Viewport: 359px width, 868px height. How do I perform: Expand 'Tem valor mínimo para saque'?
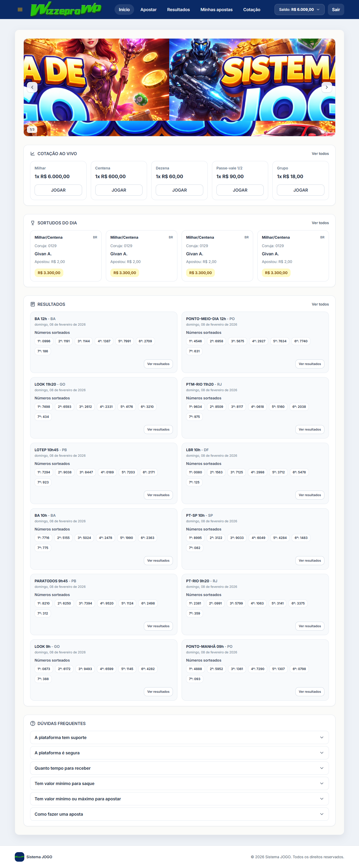coord(179,783)
